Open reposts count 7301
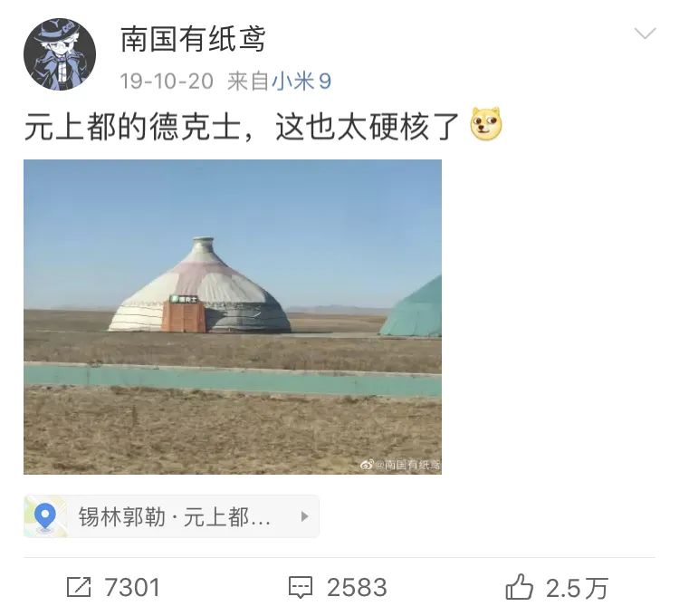679x616 pixels. pyautogui.click(x=132, y=587)
